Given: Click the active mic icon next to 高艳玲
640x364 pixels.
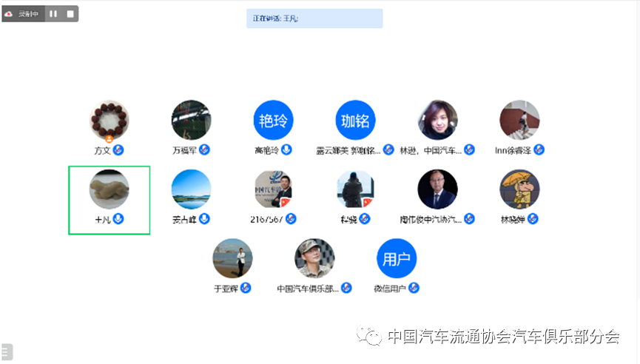Looking at the screenshot, I should point(286,149).
